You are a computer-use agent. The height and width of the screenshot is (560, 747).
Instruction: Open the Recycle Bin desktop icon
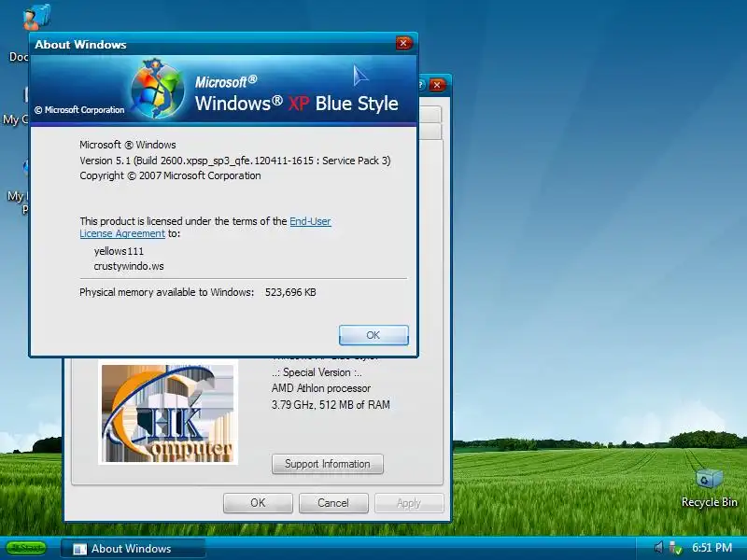(709, 488)
